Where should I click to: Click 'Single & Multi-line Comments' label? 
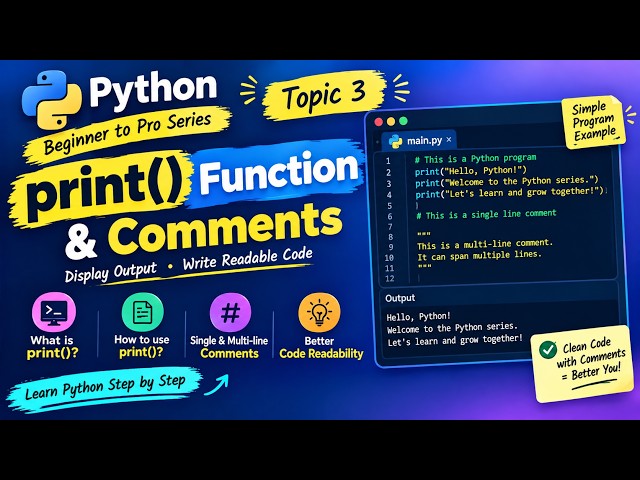click(229, 347)
